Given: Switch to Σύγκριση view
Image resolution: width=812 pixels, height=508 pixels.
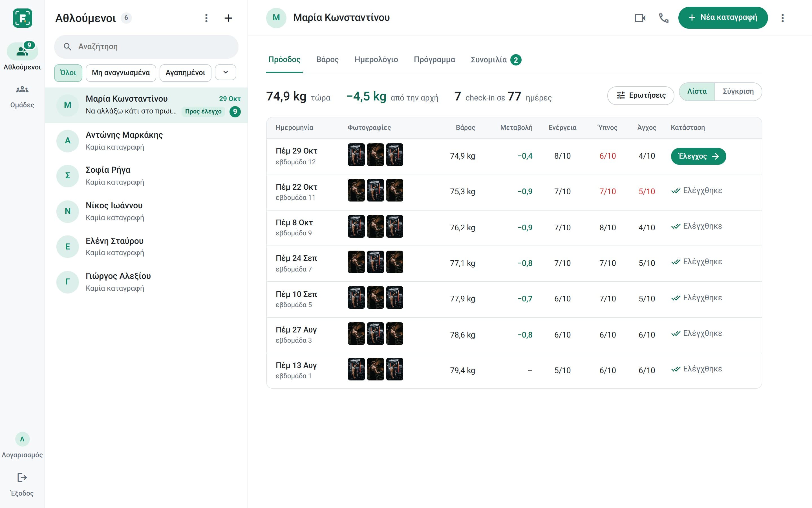Looking at the screenshot, I should point(738,91).
